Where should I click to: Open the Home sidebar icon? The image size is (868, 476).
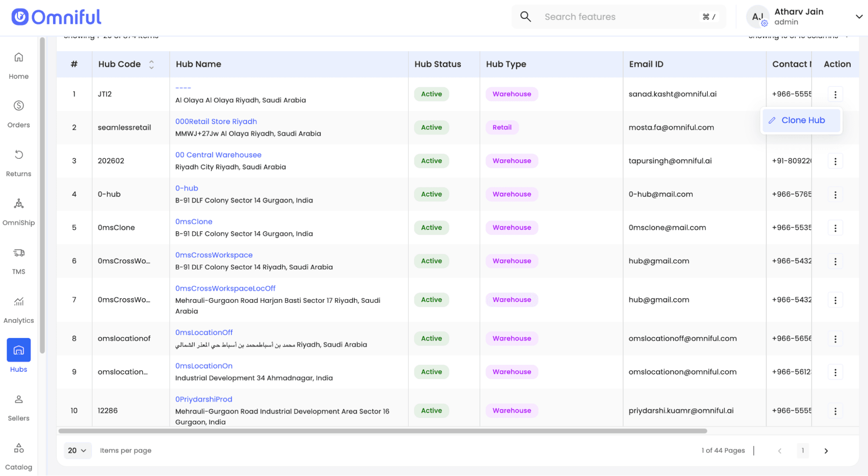19,58
